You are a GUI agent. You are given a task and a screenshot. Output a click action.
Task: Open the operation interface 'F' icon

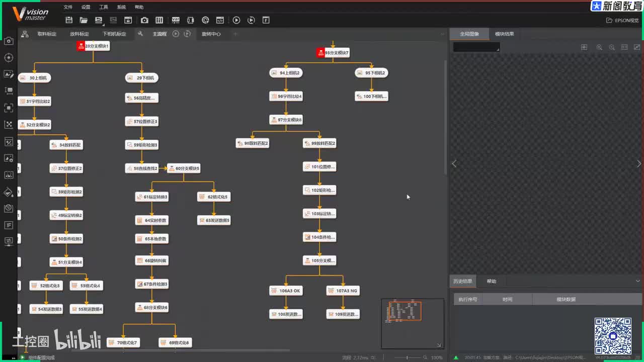click(x=266, y=20)
